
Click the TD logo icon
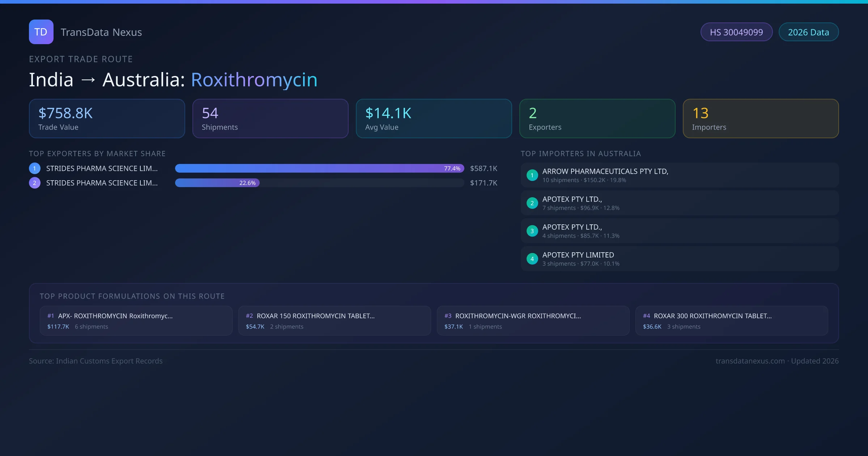pos(41,32)
